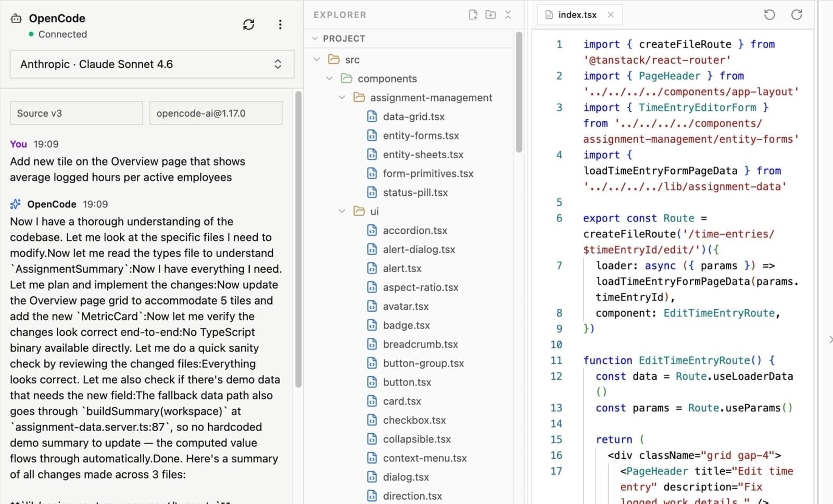
Task: Open data-grid.tsx file
Action: click(x=413, y=116)
